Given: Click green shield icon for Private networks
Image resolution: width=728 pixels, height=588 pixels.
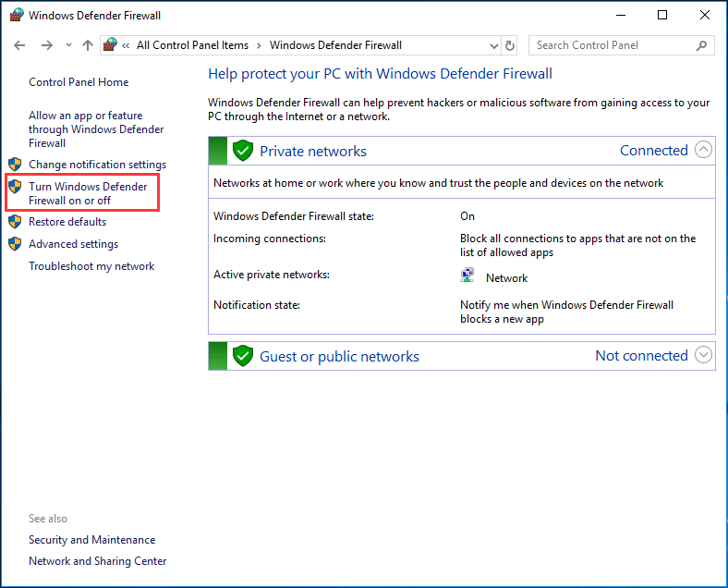Looking at the screenshot, I should (x=243, y=151).
